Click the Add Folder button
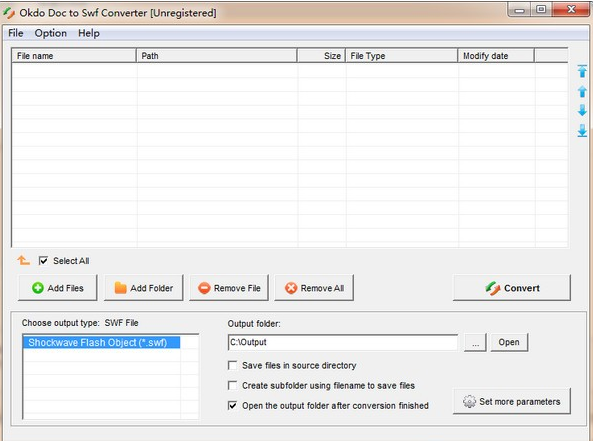This screenshot has height=441, width=593. tap(143, 288)
